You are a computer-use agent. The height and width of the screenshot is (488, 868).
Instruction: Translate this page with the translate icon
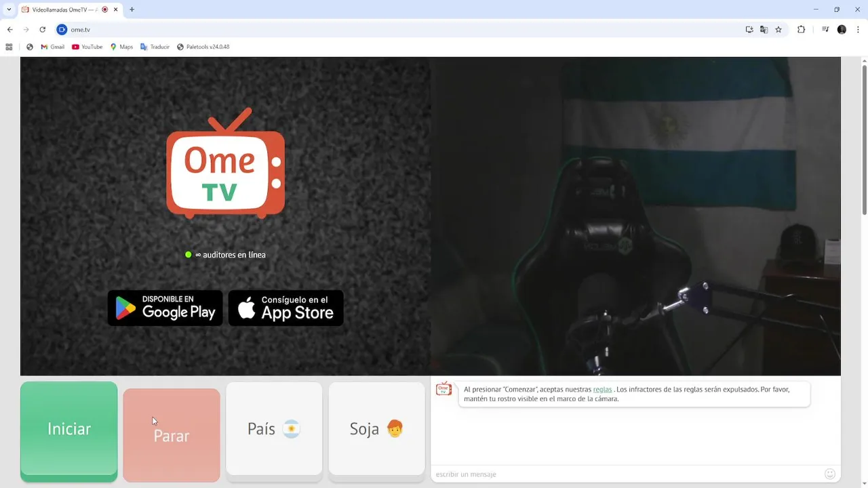pos(764,30)
